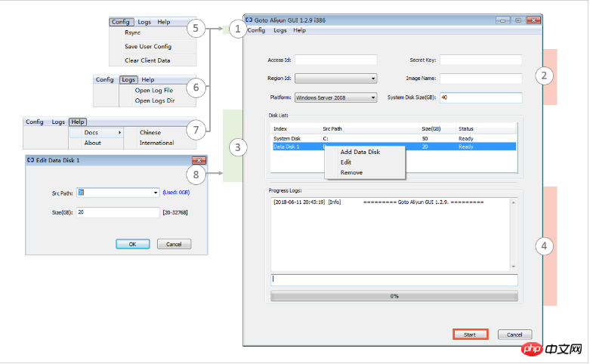
Task: Pick International docs submenu entry
Action: click(x=156, y=143)
